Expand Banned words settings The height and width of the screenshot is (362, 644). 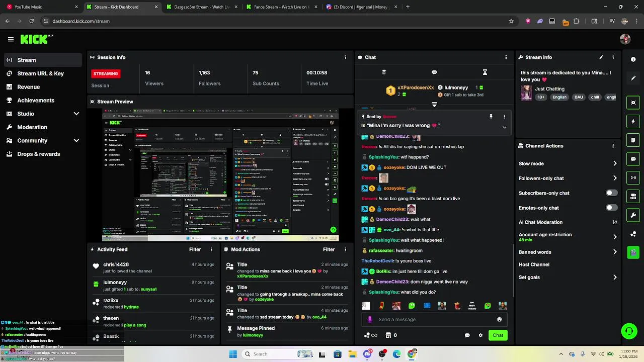[x=615, y=252]
